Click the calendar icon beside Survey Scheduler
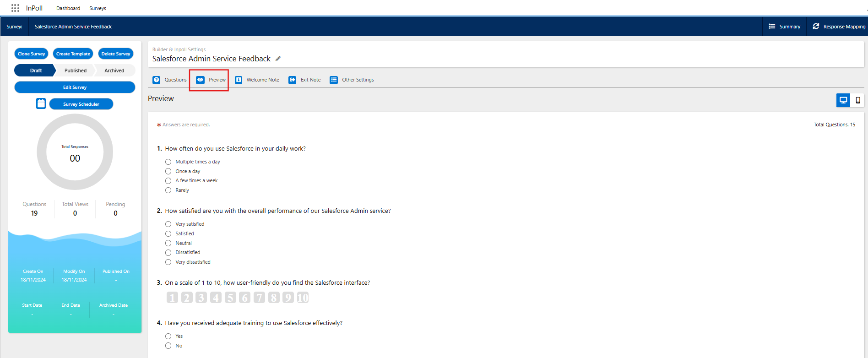 (41, 103)
